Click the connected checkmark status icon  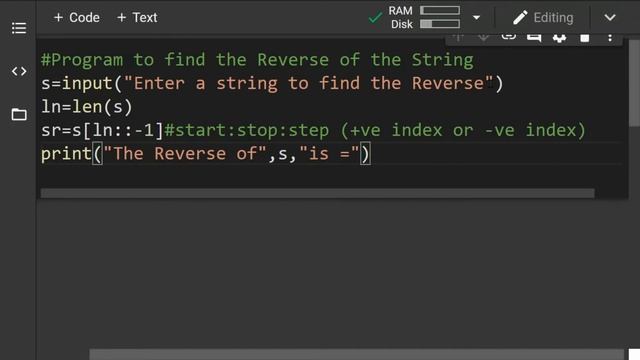[x=375, y=18]
